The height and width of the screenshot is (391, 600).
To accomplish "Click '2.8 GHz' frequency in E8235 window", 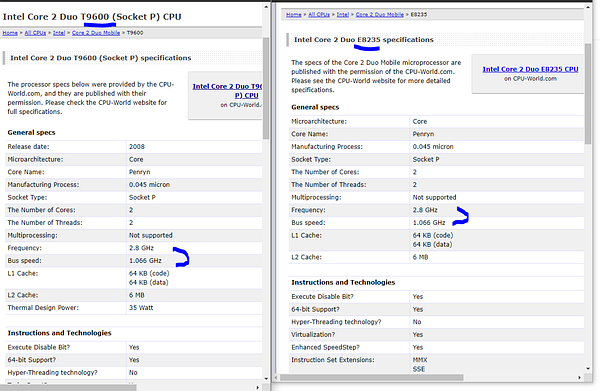I will coord(425,210).
